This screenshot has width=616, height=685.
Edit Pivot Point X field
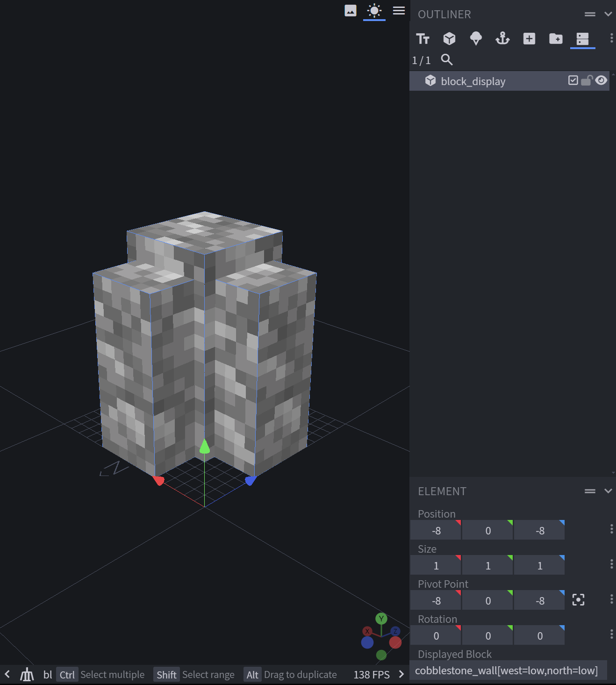pos(436,600)
